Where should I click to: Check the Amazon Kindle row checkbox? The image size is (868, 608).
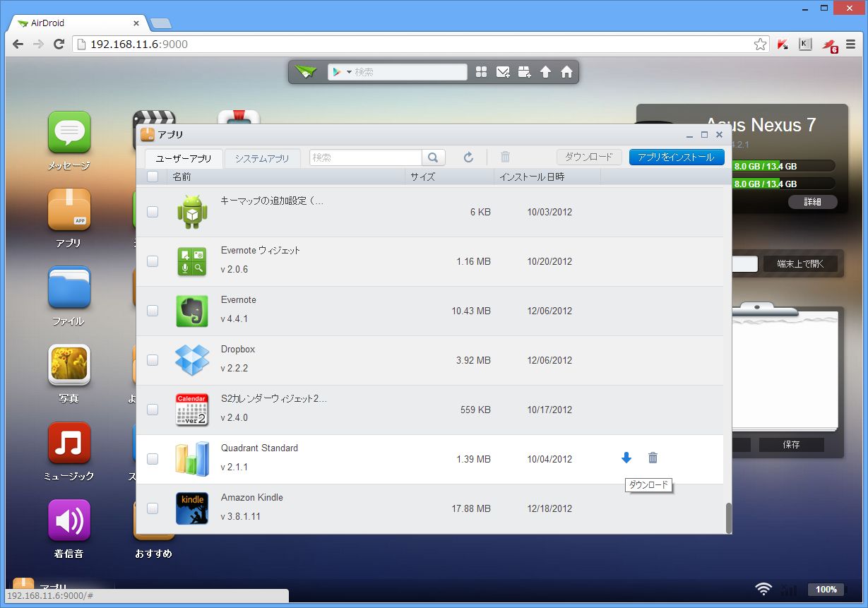tap(153, 508)
